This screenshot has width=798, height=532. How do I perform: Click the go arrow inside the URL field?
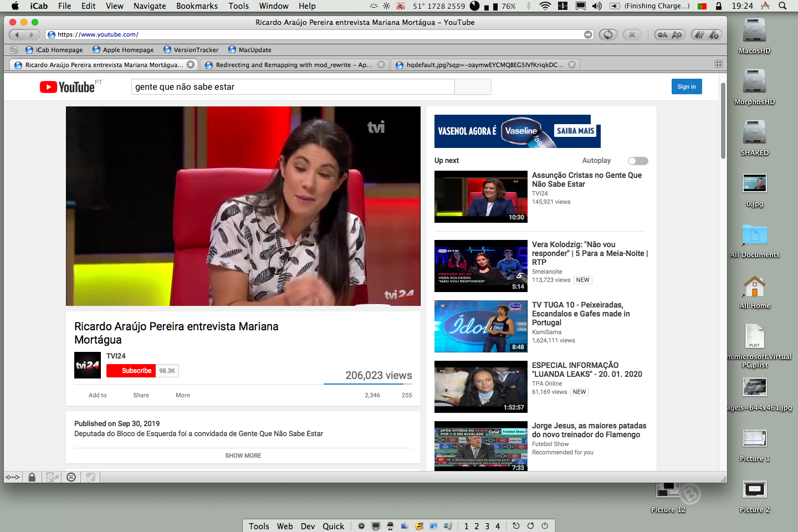tap(588, 34)
